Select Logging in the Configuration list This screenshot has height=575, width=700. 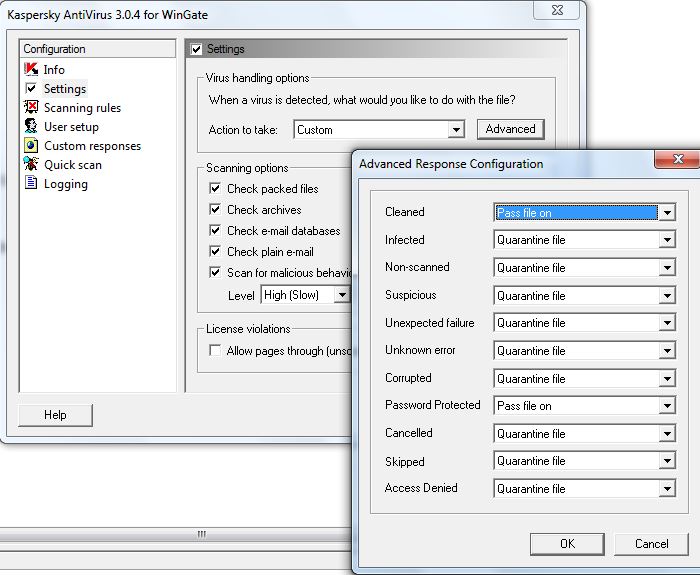click(x=66, y=184)
